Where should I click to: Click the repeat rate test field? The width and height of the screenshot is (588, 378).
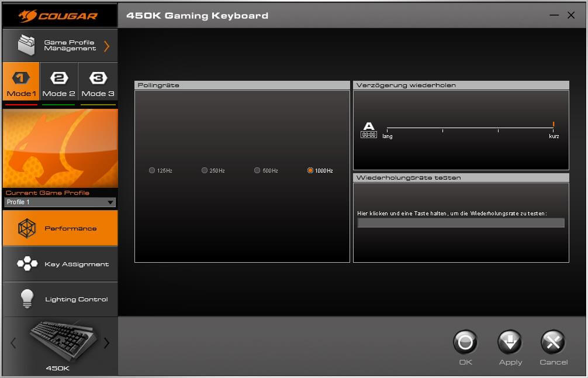click(x=461, y=223)
